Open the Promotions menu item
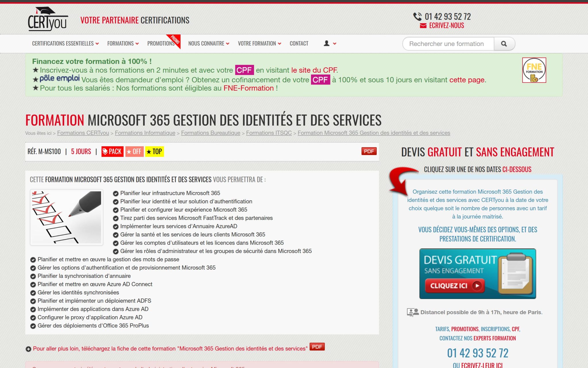This screenshot has width=588, height=368. pyautogui.click(x=161, y=43)
